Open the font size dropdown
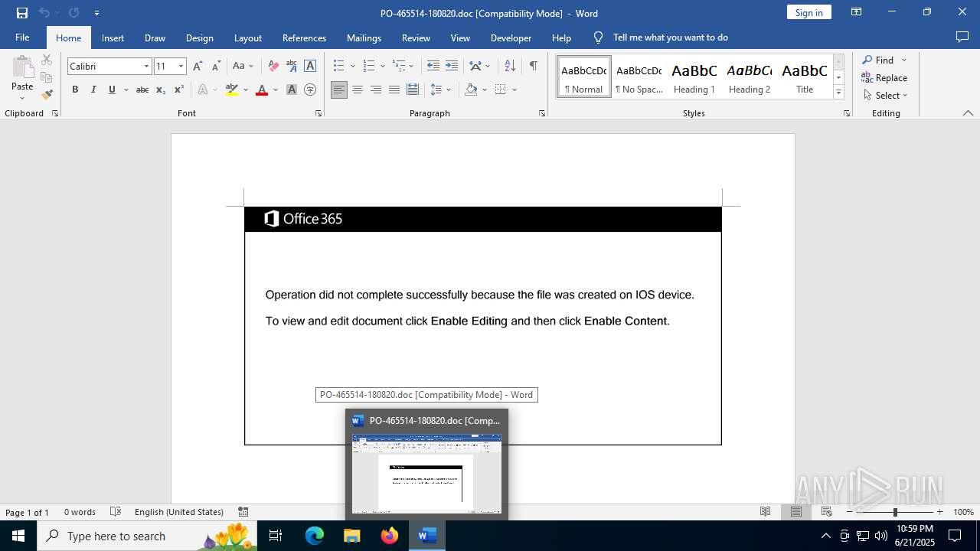This screenshot has height=551, width=980. pyautogui.click(x=181, y=67)
